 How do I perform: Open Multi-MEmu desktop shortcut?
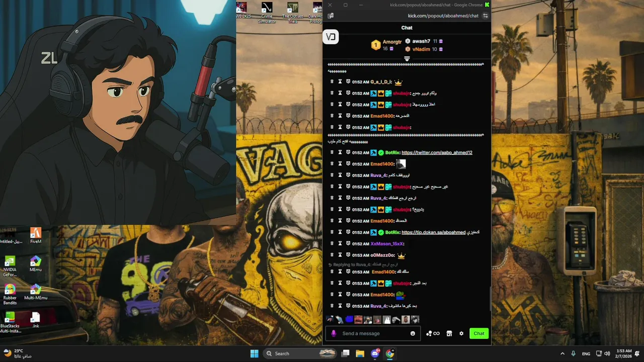[x=36, y=292]
